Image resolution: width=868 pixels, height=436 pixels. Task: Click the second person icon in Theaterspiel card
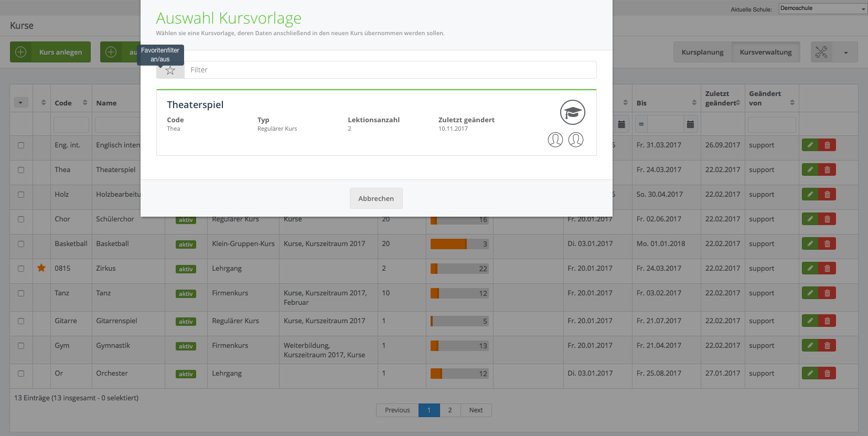pyautogui.click(x=576, y=140)
